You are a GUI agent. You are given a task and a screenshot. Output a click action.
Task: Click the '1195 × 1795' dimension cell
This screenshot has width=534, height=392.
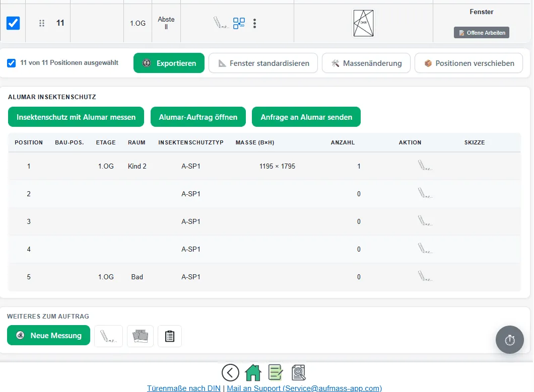[x=277, y=166]
